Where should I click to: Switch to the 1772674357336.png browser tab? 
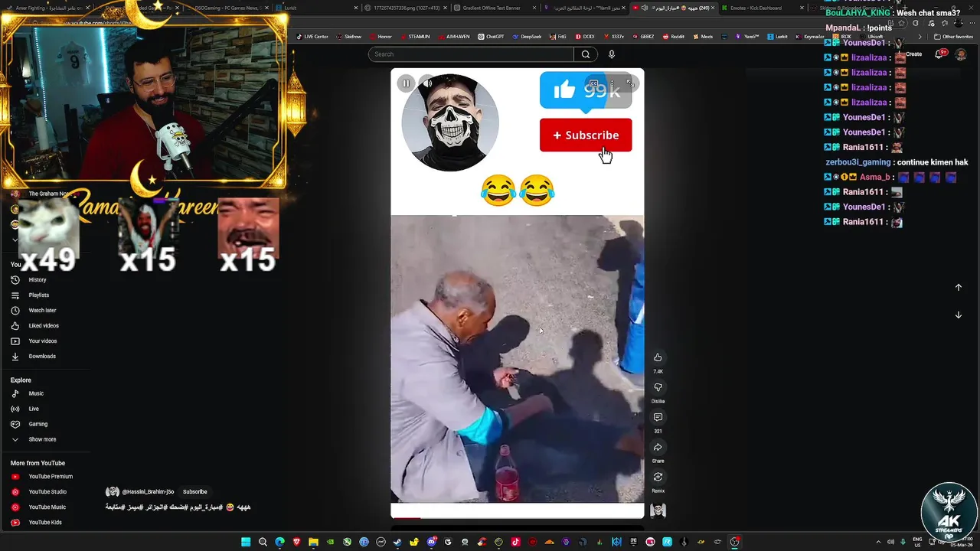point(406,8)
